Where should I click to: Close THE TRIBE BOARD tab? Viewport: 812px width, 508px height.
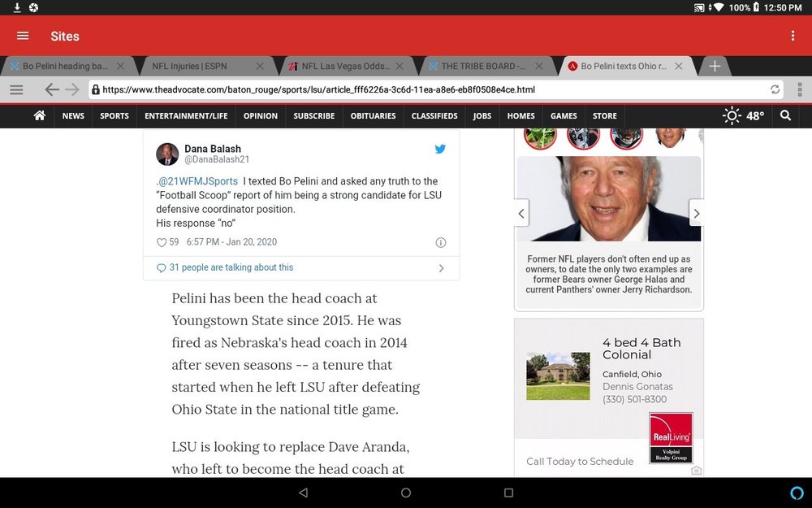(x=539, y=67)
